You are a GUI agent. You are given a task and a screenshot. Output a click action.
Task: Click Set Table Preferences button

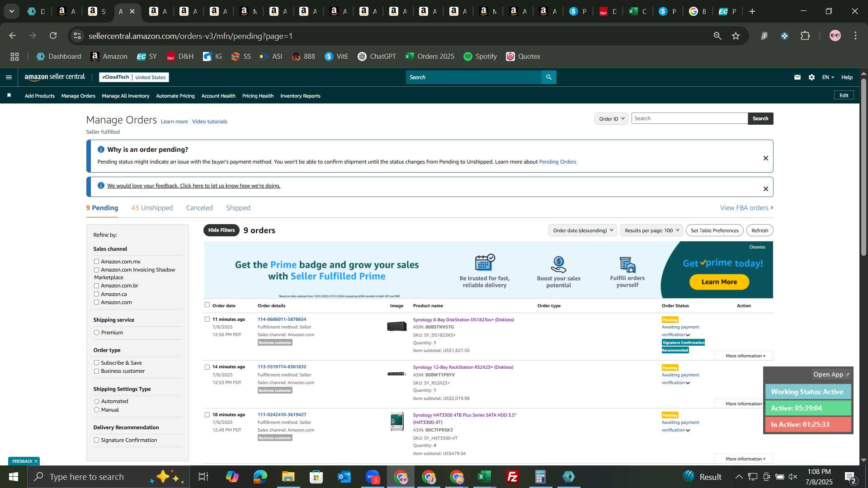(714, 230)
